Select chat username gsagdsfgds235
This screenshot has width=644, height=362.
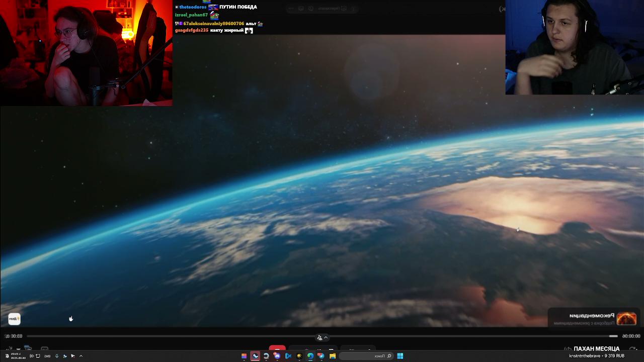(x=192, y=30)
